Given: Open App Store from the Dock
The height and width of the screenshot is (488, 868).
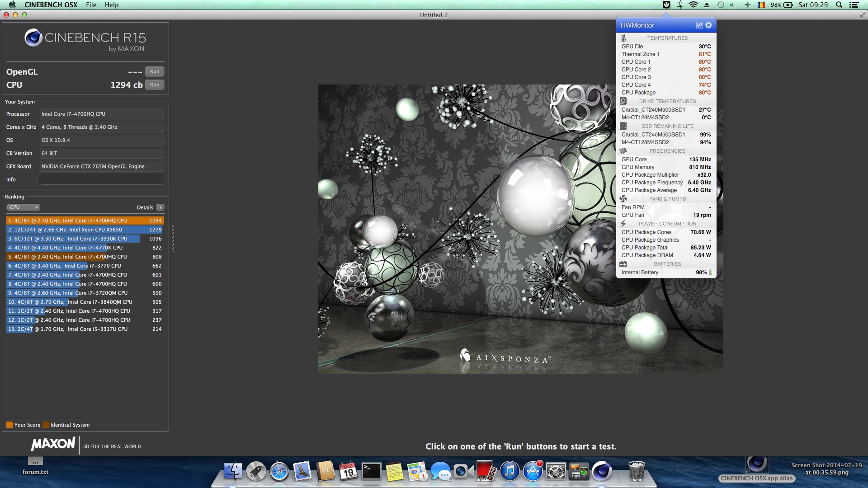Looking at the screenshot, I should (x=533, y=471).
